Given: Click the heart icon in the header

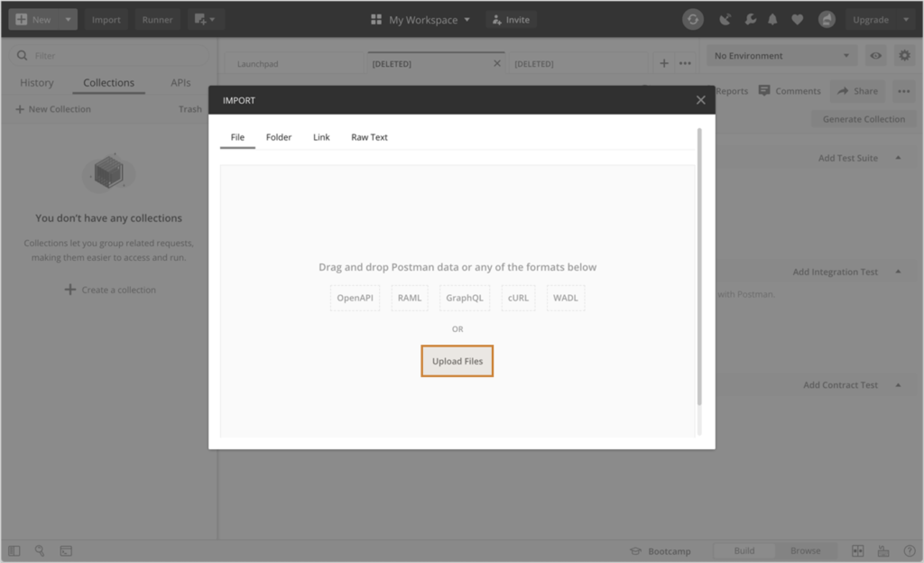Looking at the screenshot, I should coord(798,20).
